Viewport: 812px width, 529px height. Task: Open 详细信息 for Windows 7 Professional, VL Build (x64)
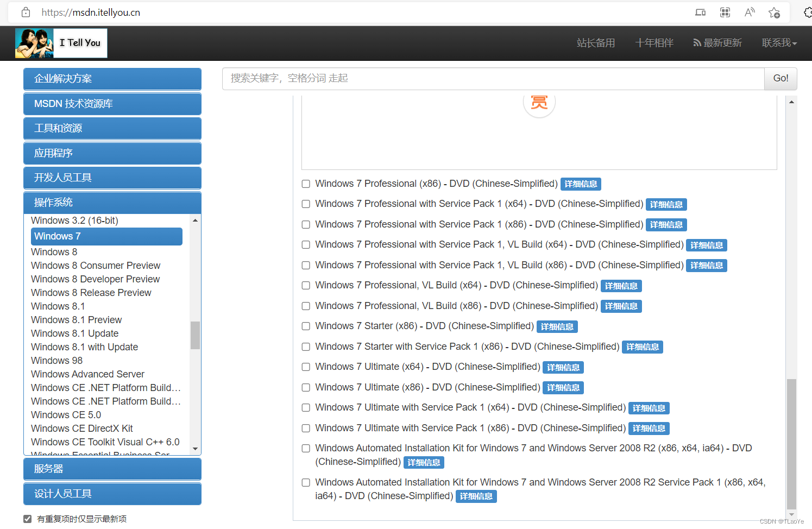coord(621,286)
